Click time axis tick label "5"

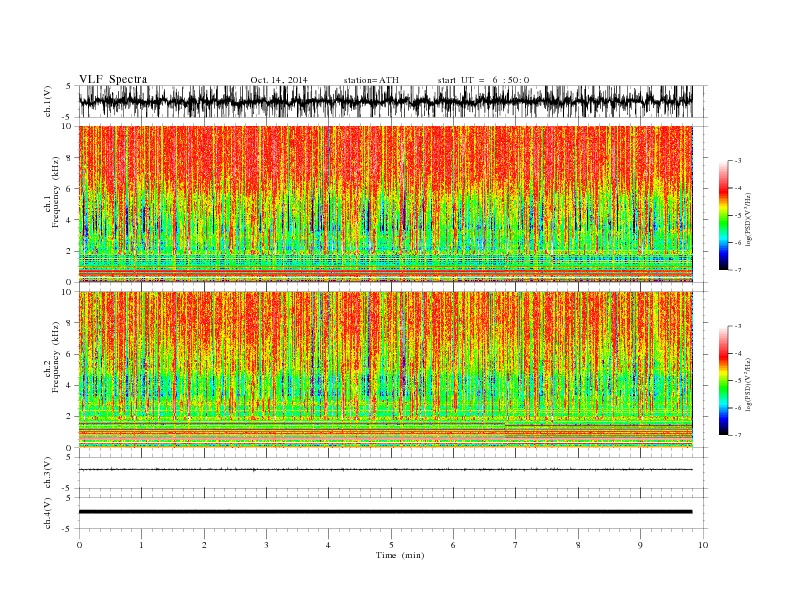(391, 545)
